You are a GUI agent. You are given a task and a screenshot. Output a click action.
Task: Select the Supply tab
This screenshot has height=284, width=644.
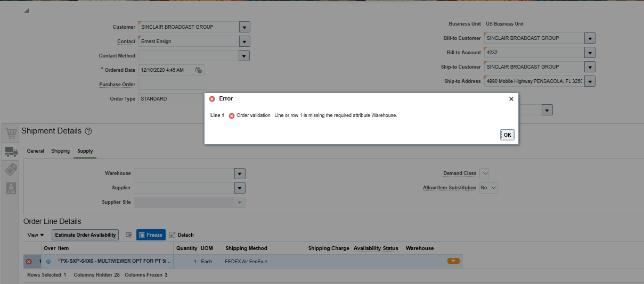85,151
